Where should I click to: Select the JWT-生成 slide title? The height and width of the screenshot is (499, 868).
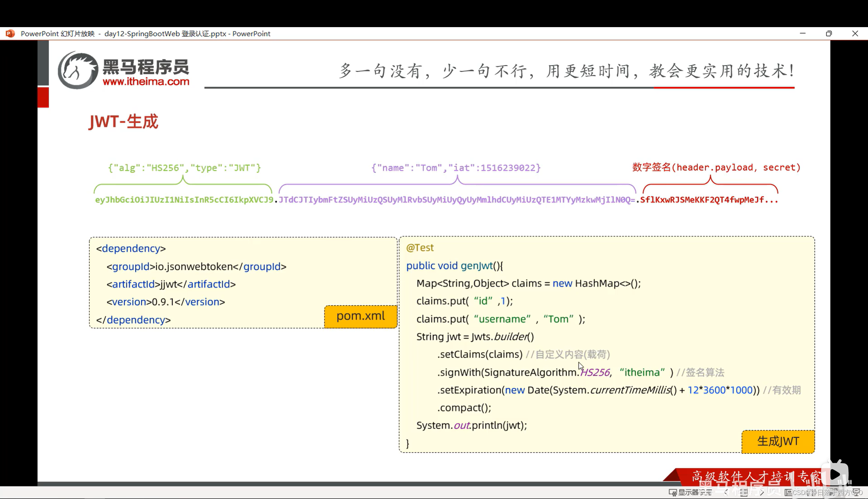tap(123, 121)
